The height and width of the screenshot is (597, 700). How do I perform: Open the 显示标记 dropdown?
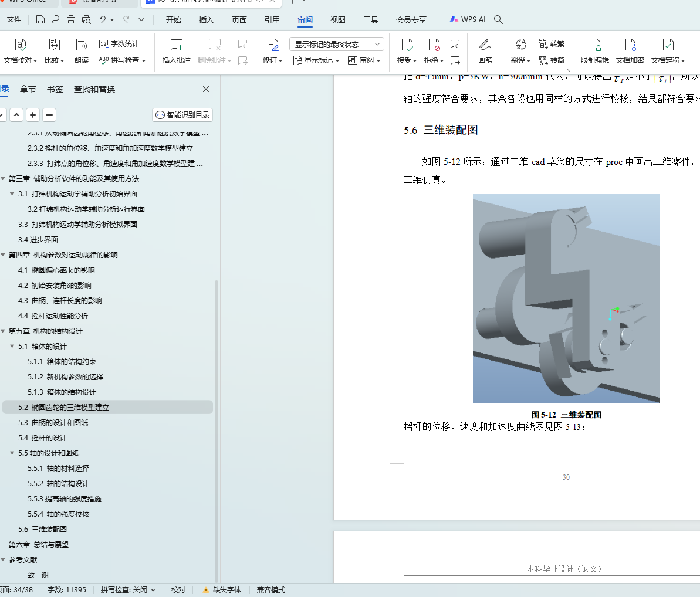pos(316,60)
